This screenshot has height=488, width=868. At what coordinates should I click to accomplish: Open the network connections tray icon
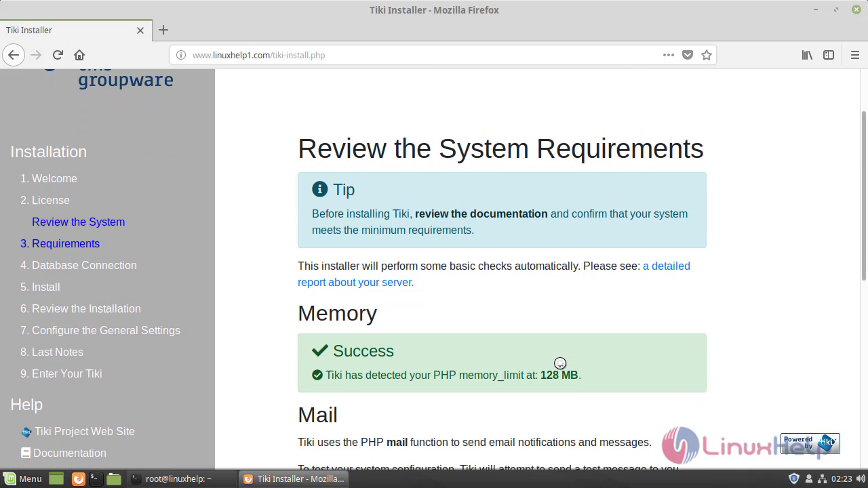tap(822, 479)
